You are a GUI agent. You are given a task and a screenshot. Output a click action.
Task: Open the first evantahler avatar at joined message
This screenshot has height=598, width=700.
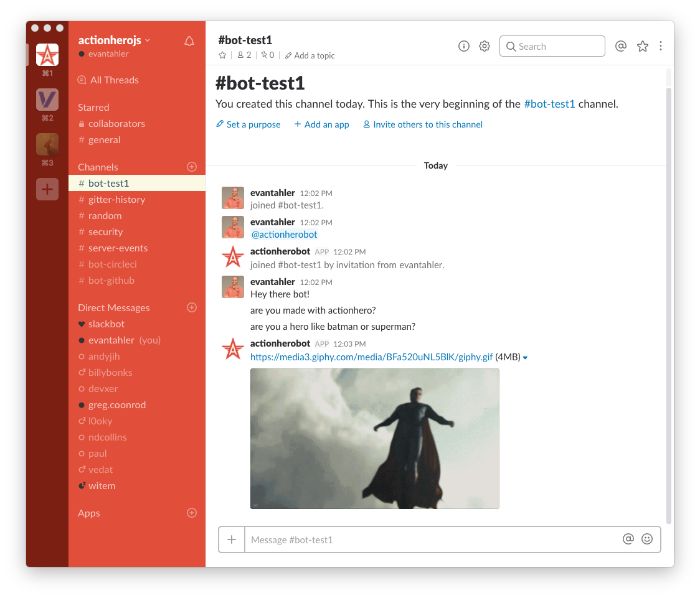coord(232,198)
